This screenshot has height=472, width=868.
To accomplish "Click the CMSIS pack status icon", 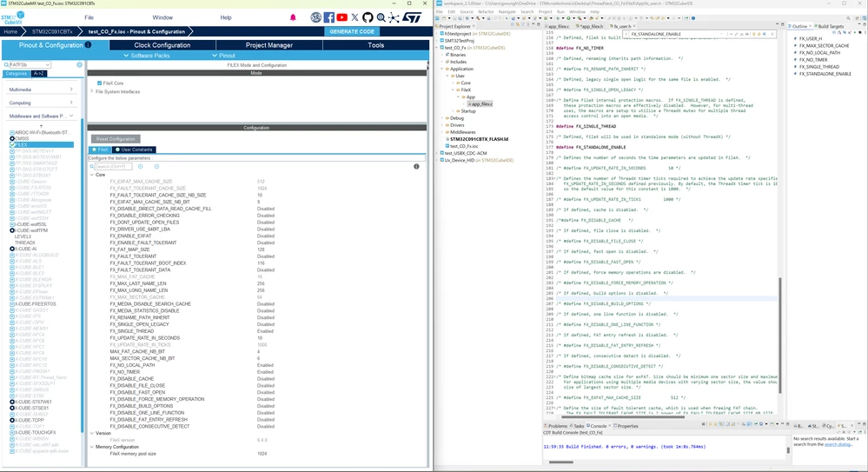I will tap(12, 138).
